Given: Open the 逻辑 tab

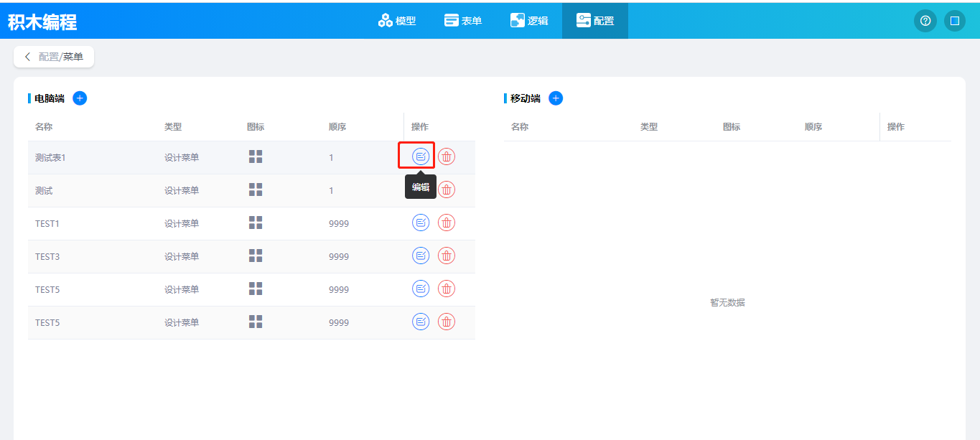Looking at the screenshot, I should [529, 21].
